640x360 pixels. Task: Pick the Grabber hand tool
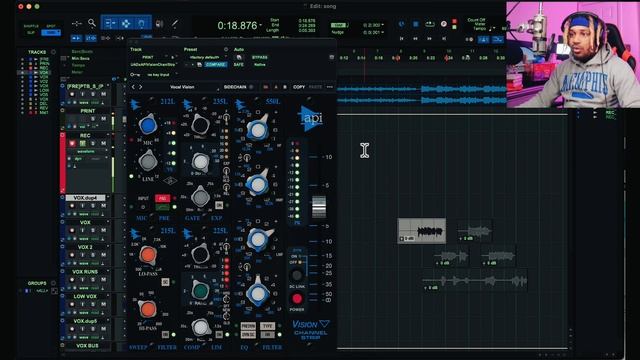141,24
